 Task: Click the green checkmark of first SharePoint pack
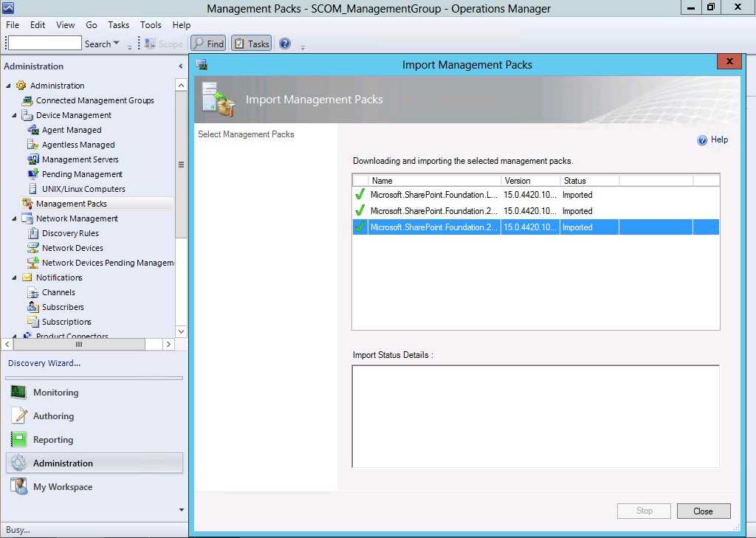pos(360,194)
